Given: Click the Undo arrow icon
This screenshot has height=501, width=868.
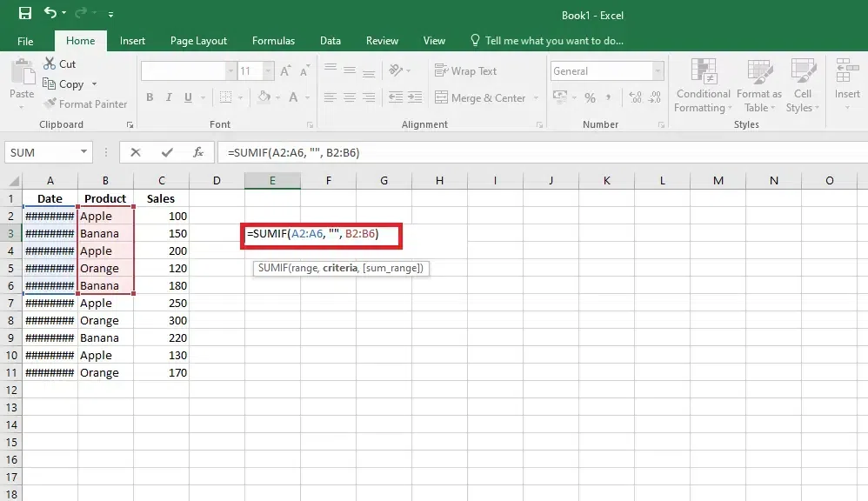Looking at the screenshot, I should click(x=50, y=12).
